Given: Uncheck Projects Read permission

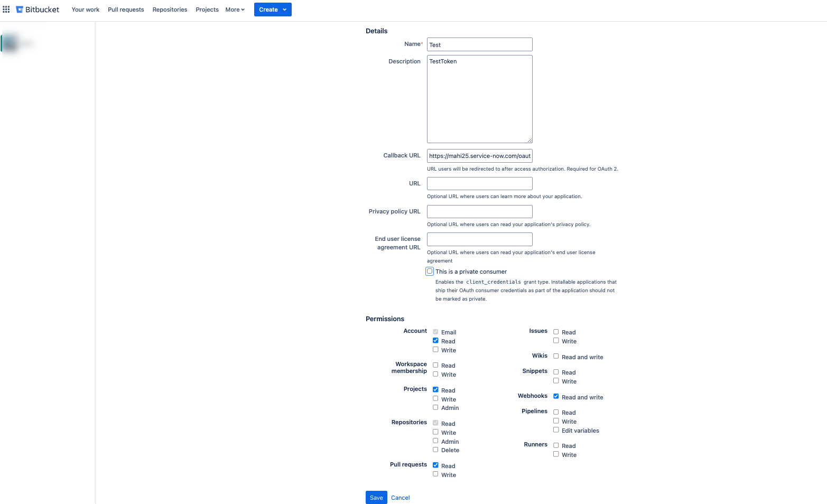Looking at the screenshot, I should (x=435, y=390).
